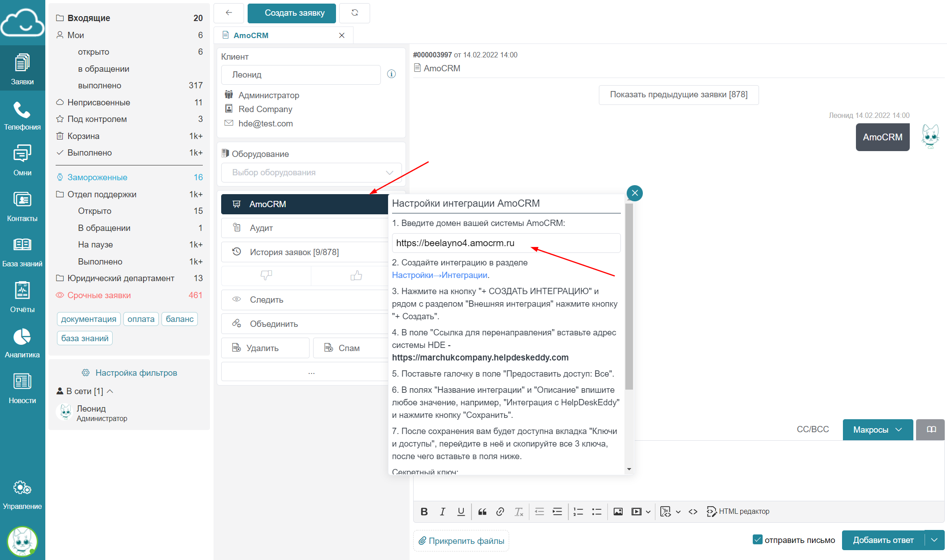
Task: Open the Настройки→Интеграции link
Action: 439,275
